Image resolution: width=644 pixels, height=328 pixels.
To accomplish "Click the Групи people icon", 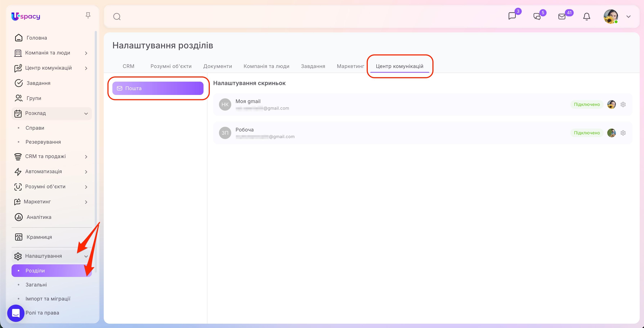I will 19,98.
